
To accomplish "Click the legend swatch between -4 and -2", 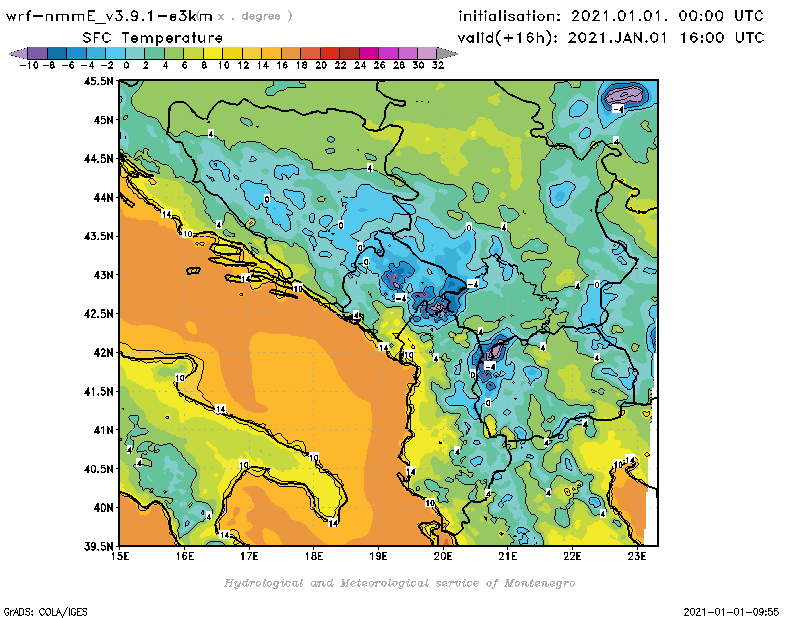I will point(96,53).
